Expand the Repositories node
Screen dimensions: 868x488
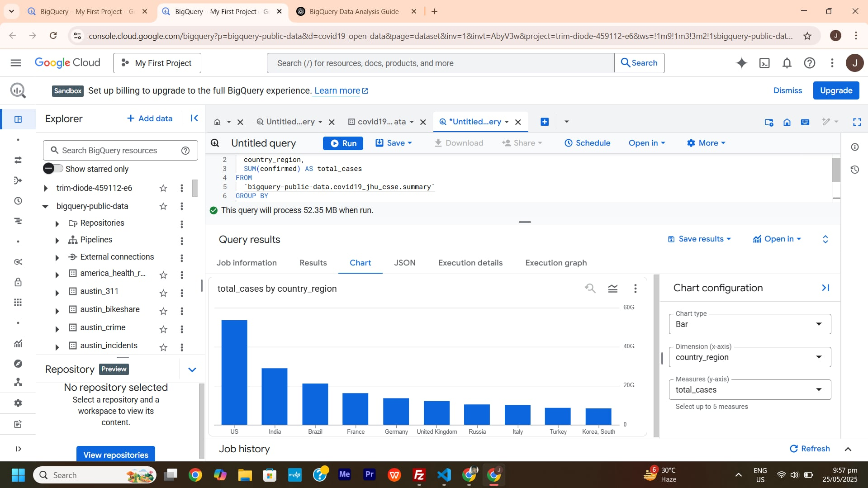[57, 224]
